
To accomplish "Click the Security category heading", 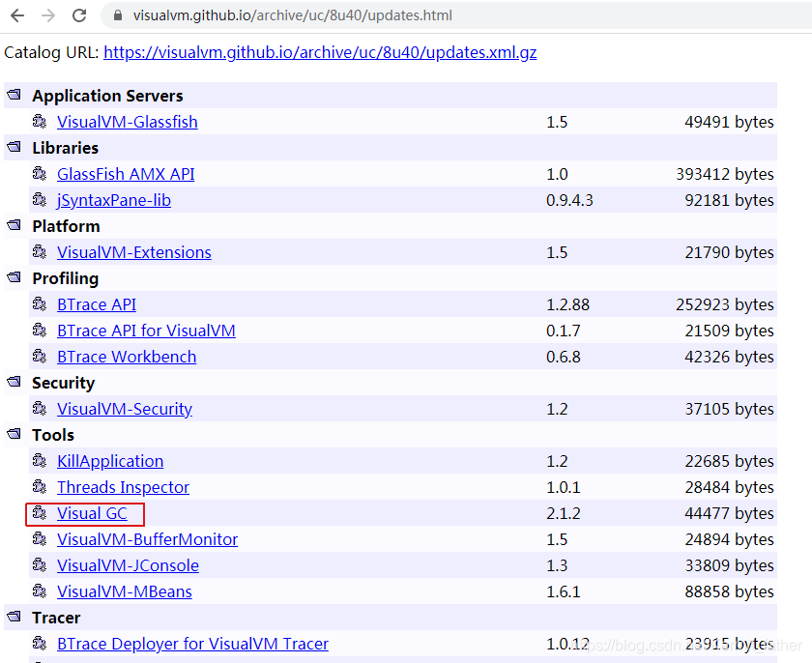I will pyautogui.click(x=63, y=383).
